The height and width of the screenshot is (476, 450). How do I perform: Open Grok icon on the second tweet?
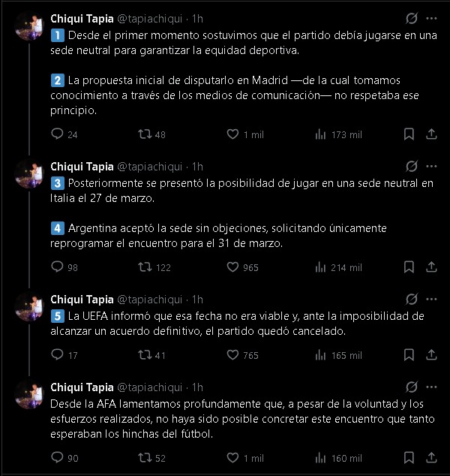(411, 166)
